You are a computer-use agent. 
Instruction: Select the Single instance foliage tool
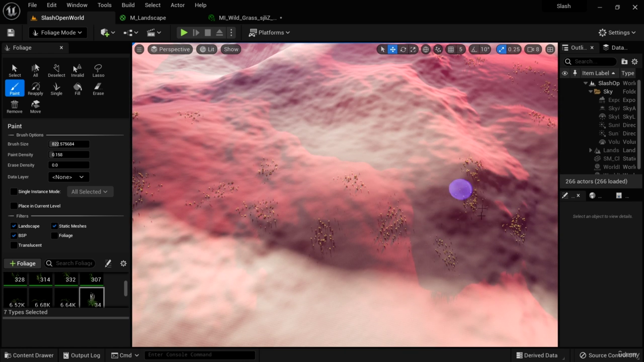56,88
